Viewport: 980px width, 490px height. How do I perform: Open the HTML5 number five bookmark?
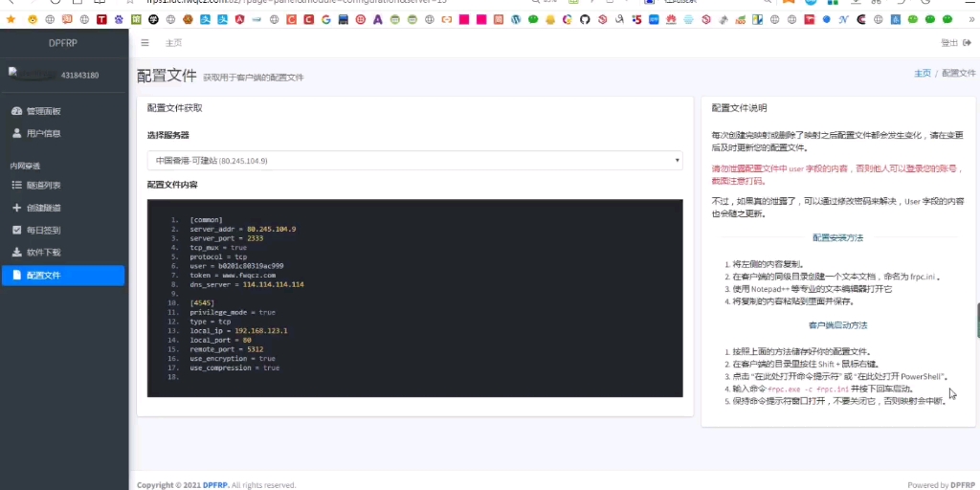point(636,19)
